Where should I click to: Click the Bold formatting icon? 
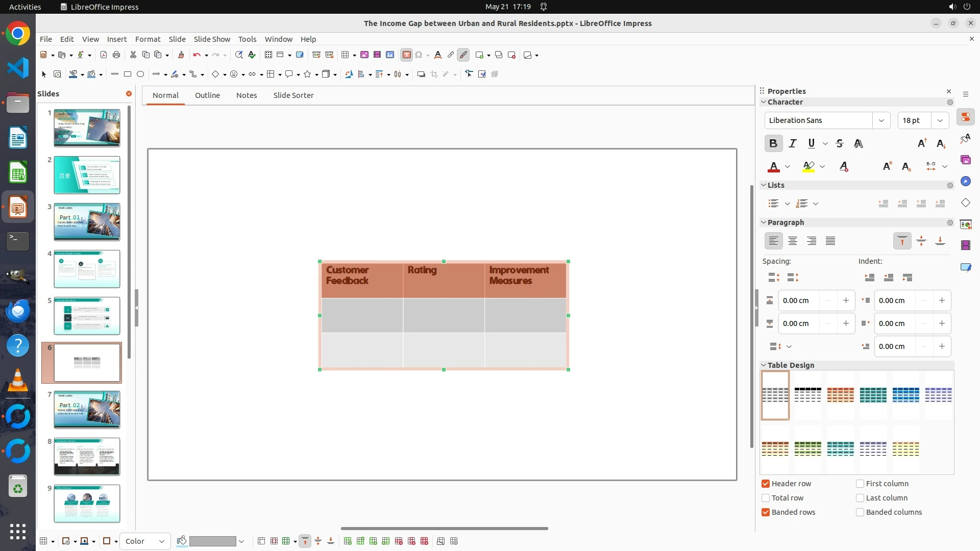[773, 143]
